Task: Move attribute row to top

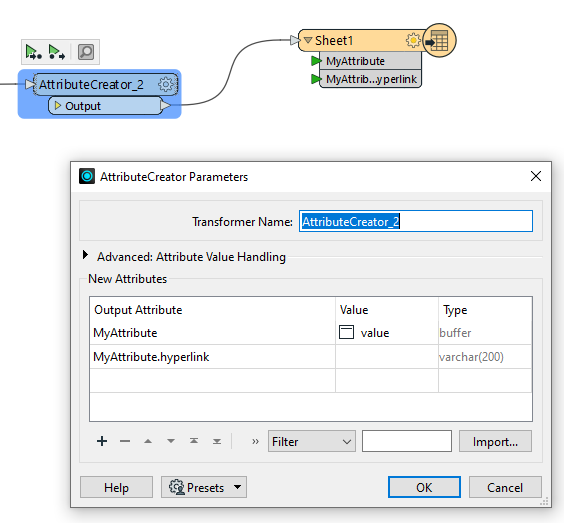Action: point(194,441)
